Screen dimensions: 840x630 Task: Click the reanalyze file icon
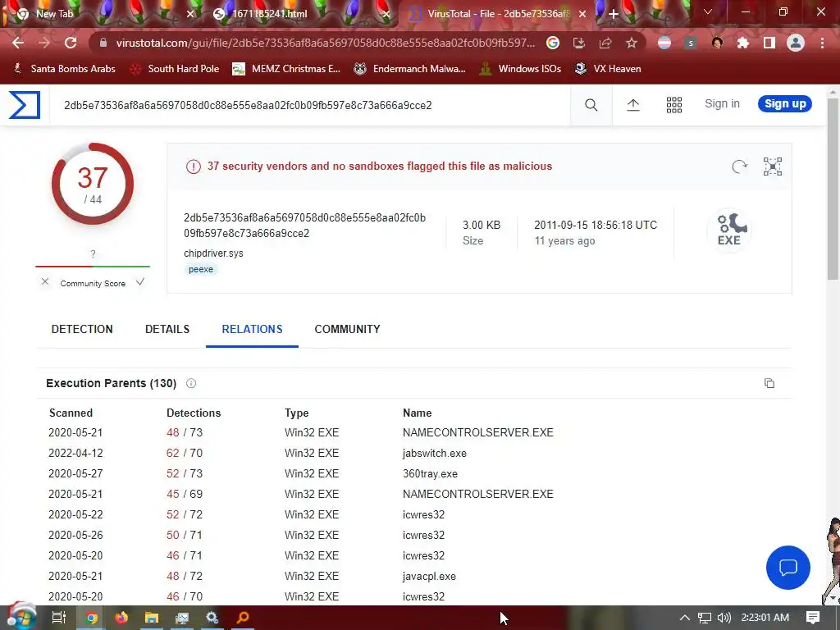[x=739, y=167]
